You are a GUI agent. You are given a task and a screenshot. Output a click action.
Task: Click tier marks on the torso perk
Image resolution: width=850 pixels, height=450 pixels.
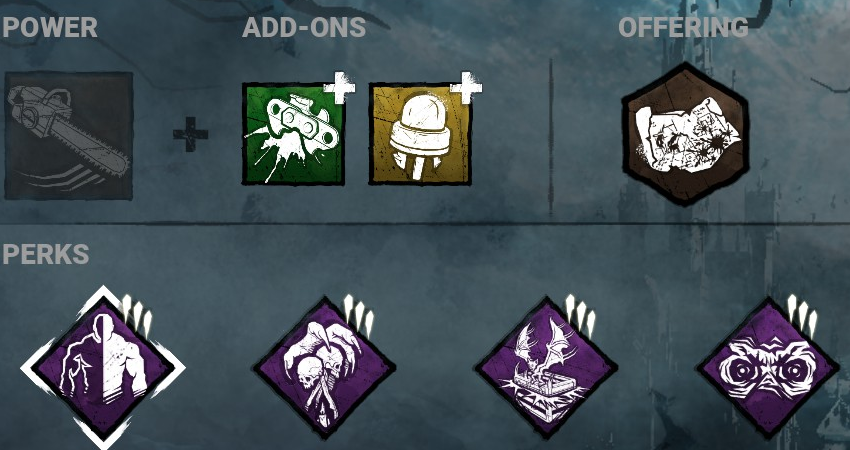(x=137, y=315)
